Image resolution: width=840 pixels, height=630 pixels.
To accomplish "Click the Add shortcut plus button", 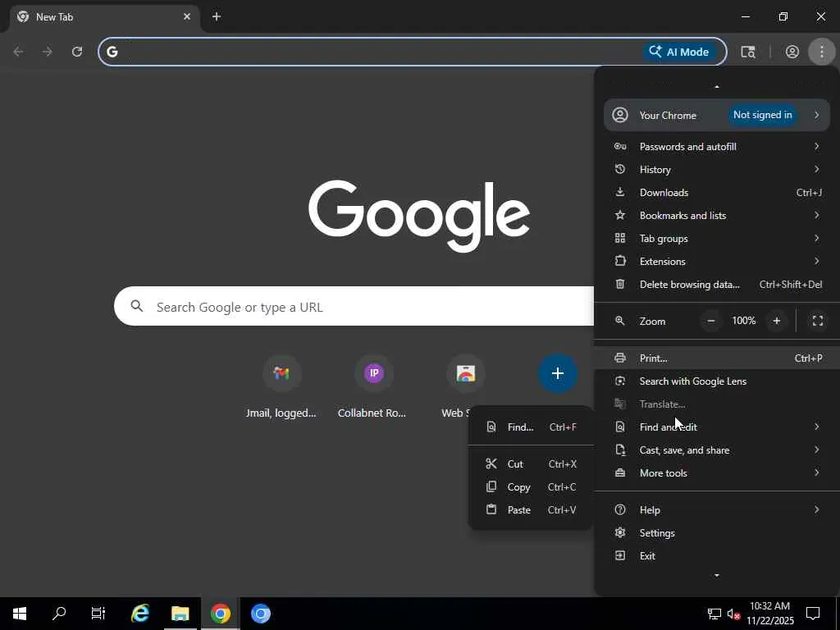I will coord(558,373).
